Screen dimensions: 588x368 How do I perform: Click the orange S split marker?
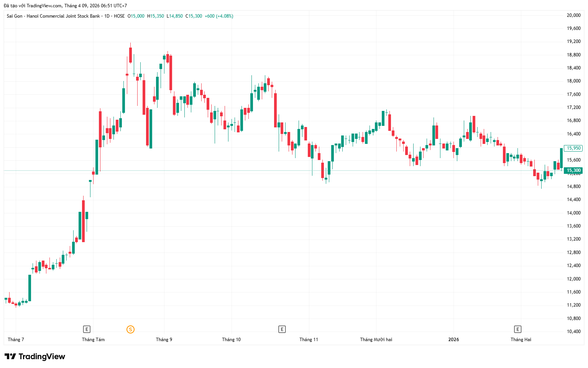[130, 329]
